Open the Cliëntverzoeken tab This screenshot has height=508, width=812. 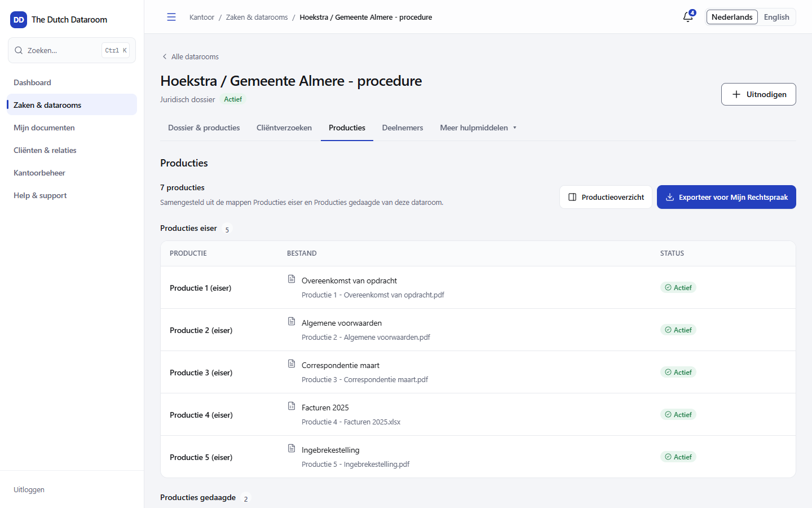284,128
